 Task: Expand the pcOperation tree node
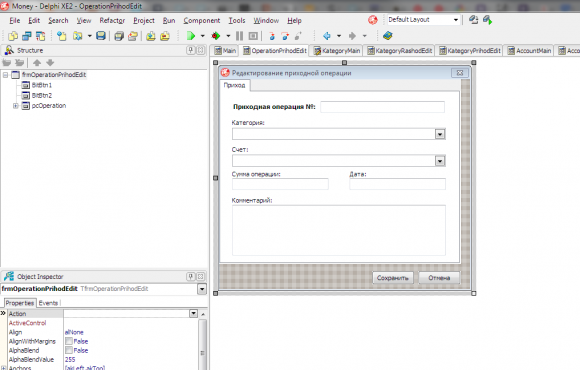[16, 106]
